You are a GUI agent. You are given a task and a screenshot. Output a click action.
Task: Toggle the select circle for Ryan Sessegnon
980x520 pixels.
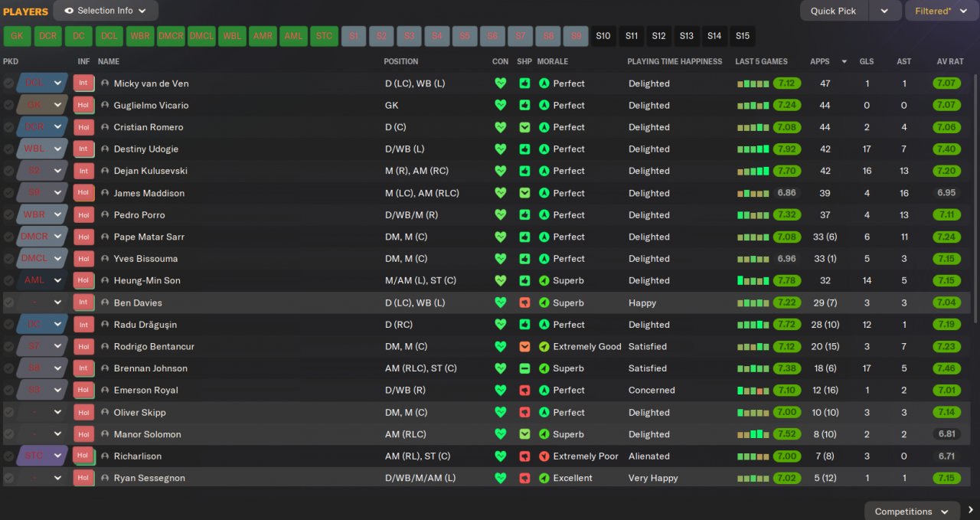[x=8, y=478]
